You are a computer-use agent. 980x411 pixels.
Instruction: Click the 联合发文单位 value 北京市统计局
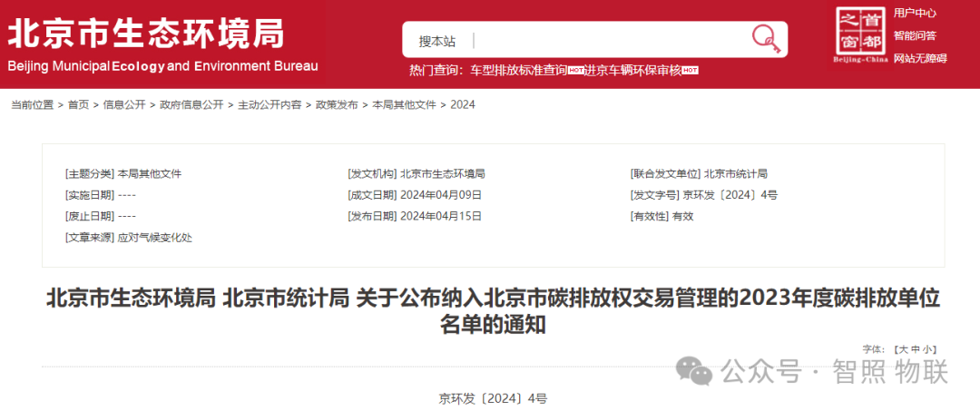pos(735,173)
